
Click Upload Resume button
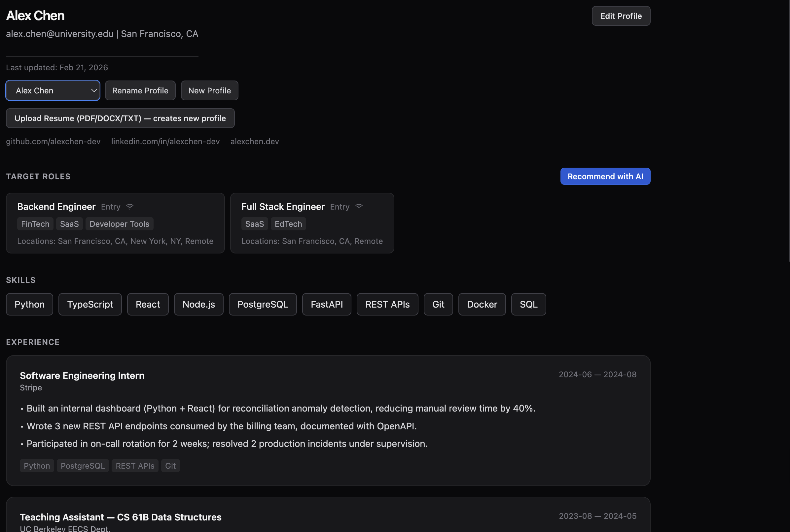pyautogui.click(x=120, y=118)
